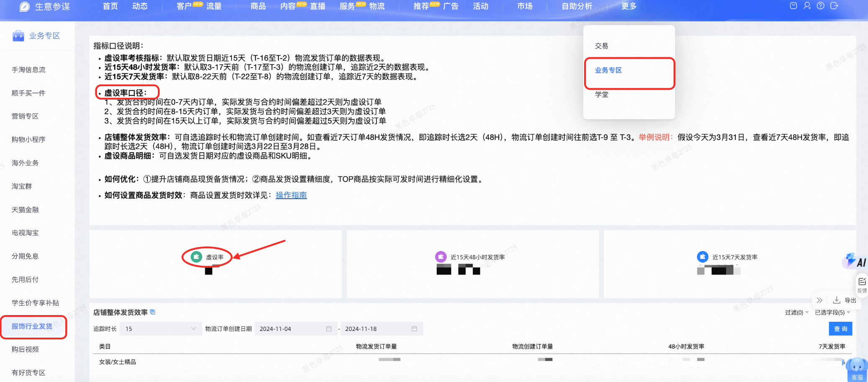Click the 7天发货率 column header
This screenshot has width=868, height=382.
(x=832, y=346)
